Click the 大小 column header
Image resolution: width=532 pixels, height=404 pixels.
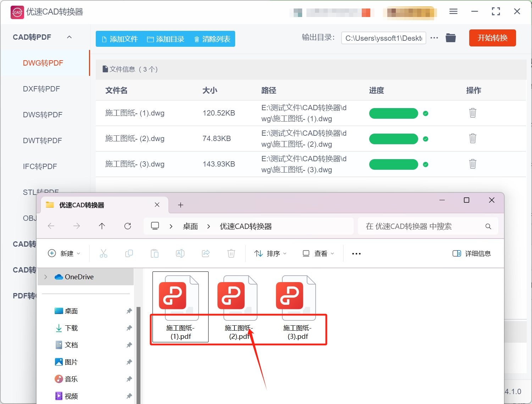(x=210, y=90)
